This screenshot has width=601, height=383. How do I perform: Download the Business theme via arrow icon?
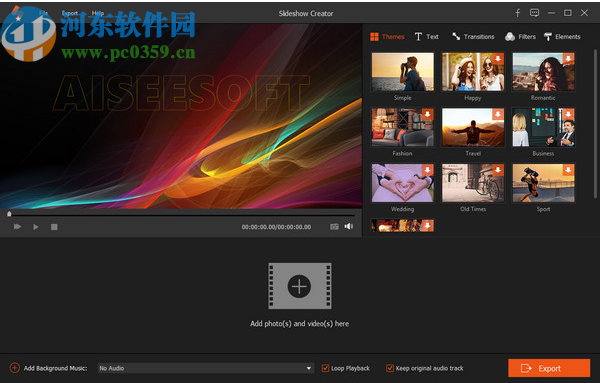[x=568, y=114]
